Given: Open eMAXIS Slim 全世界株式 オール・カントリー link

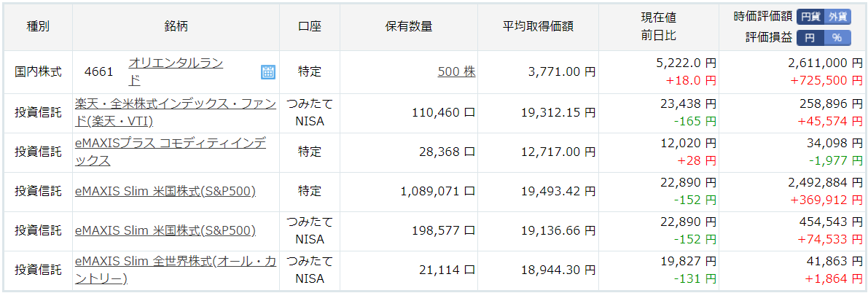Looking at the screenshot, I should [x=176, y=270].
